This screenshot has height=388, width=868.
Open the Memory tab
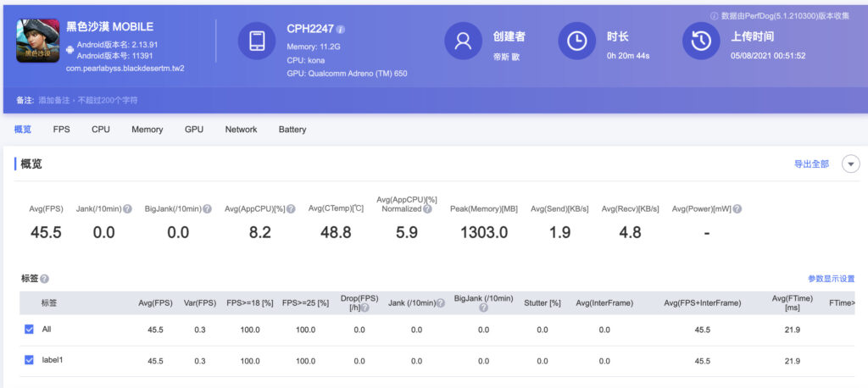(x=147, y=130)
